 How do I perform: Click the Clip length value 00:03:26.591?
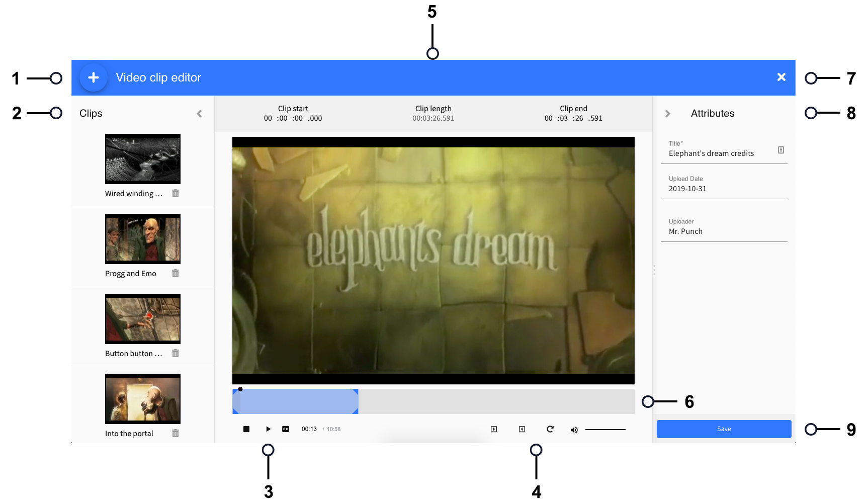point(433,118)
